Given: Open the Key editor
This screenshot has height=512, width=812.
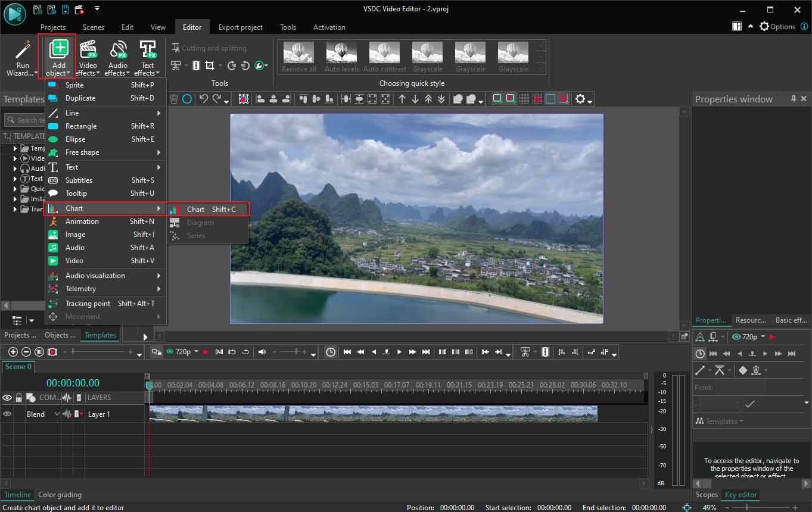Looking at the screenshot, I should (x=740, y=494).
